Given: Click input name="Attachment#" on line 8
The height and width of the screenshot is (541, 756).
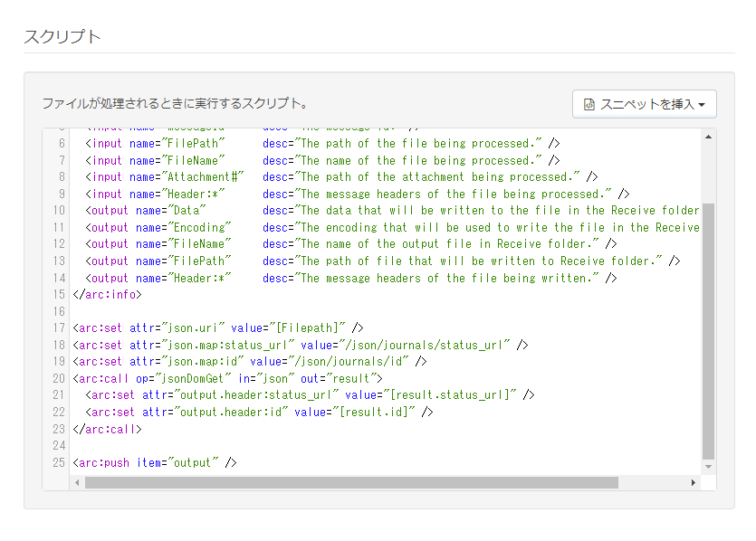Looking at the screenshot, I should point(165,176).
